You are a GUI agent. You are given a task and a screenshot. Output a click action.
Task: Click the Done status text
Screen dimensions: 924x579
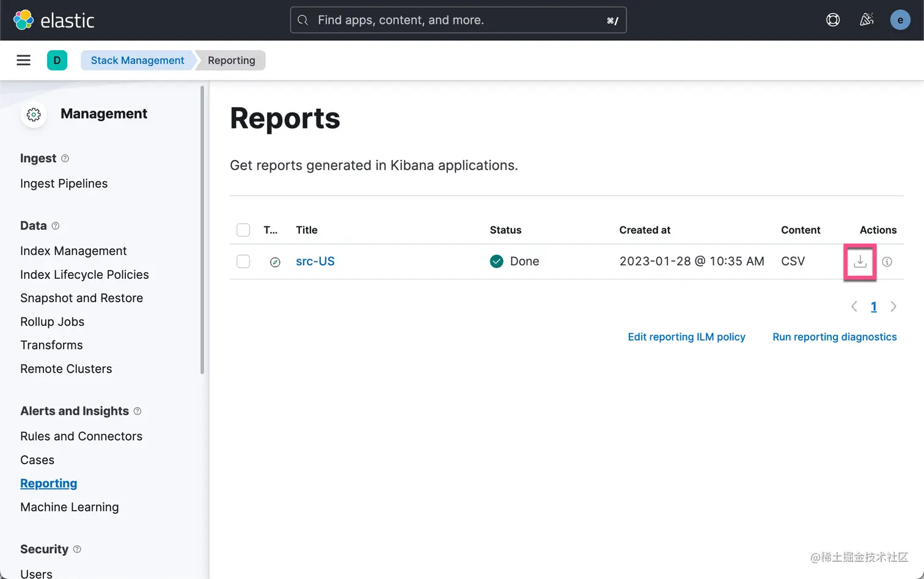[x=524, y=261]
